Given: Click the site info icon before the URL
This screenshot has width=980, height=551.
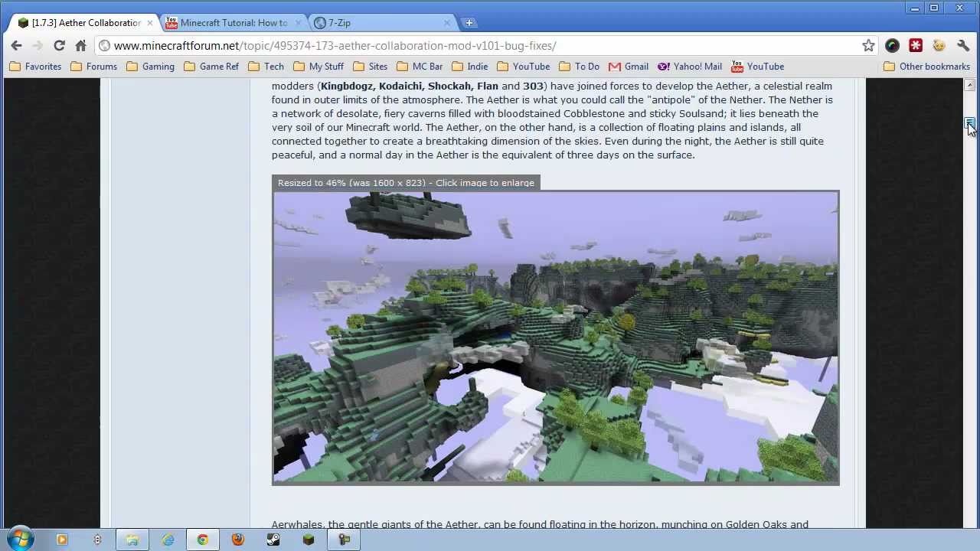Looking at the screenshot, I should pyautogui.click(x=105, y=46).
